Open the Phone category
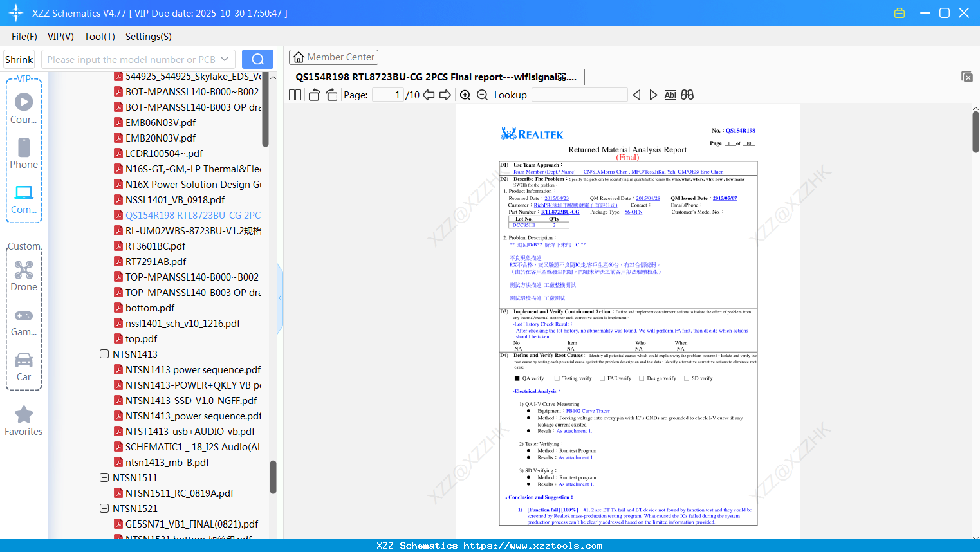Viewport: 980px width, 552px height. click(24, 154)
